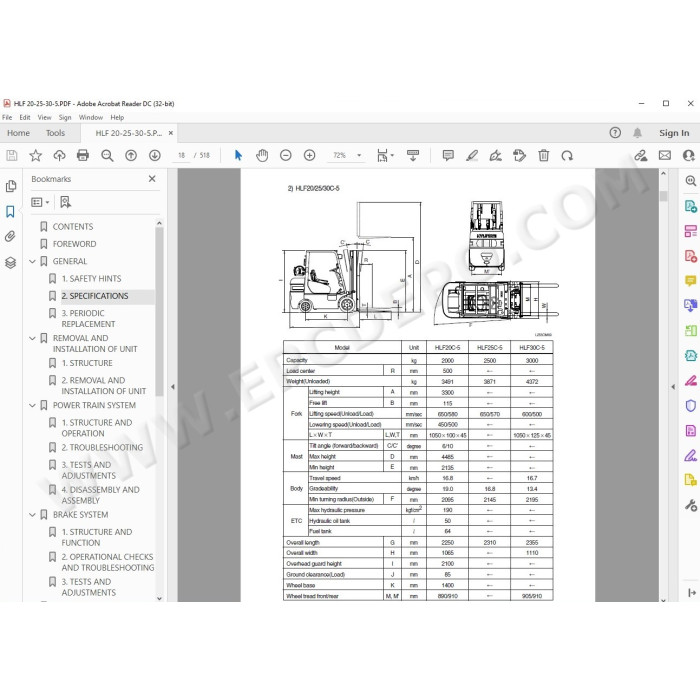Viewport: 700px width, 700px height.
Task: Select 2. SPECIFICATIONS bookmark
Action: (95, 296)
